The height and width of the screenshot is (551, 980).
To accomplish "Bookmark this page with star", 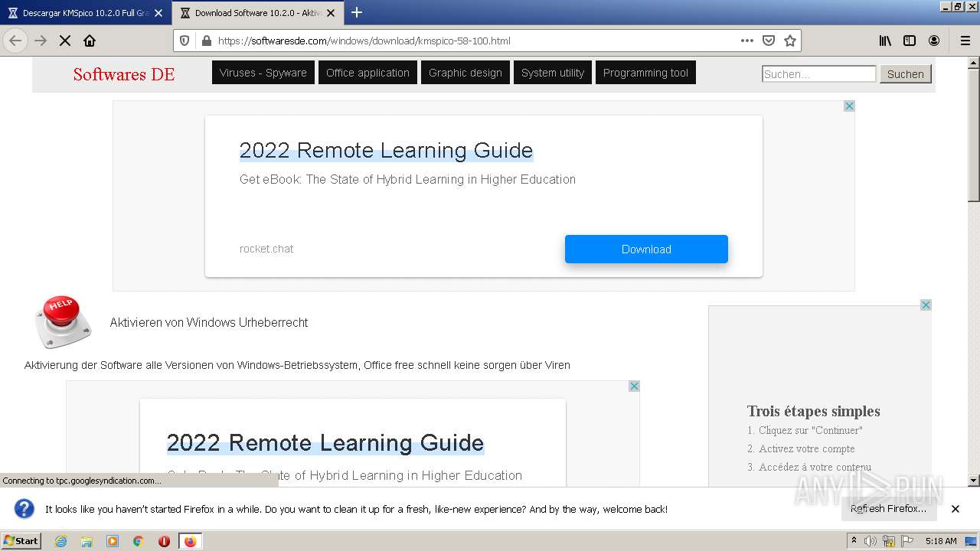I will point(790,41).
